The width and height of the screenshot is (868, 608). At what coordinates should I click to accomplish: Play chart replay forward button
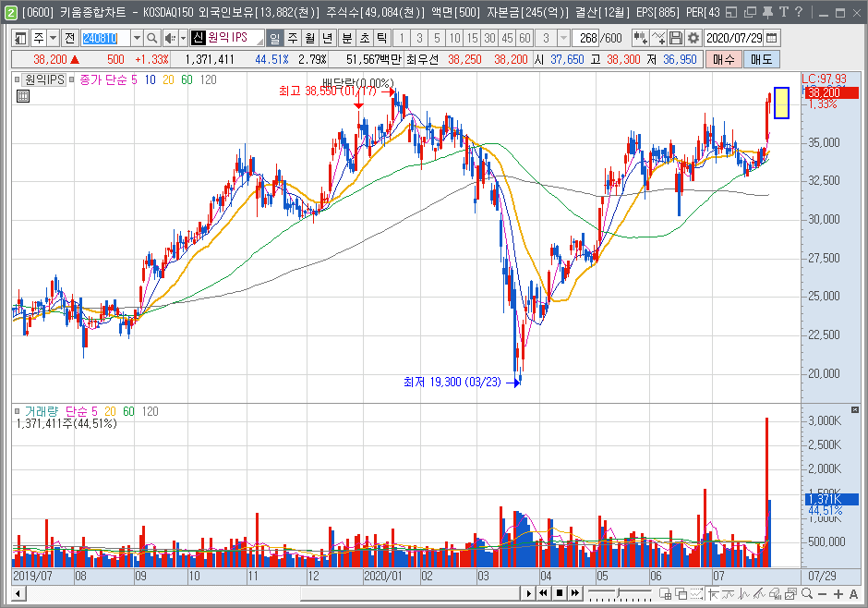click(529, 593)
